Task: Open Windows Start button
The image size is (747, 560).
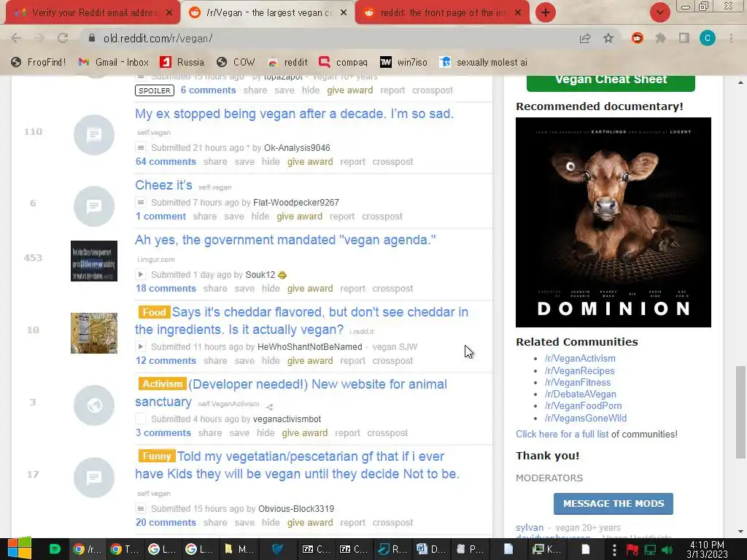Action: (x=19, y=548)
